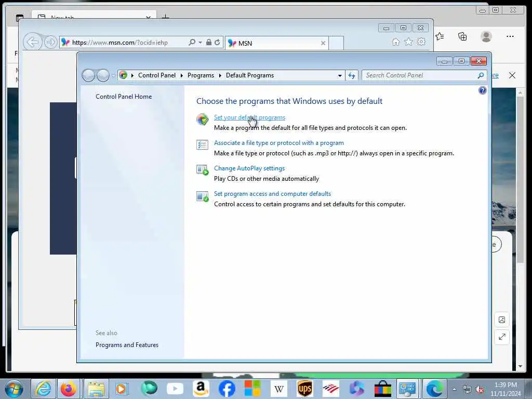The width and height of the screenshot is (532, 399).
Task: Click the AutoPlay settings icon
Action: [x=202, y=170]
